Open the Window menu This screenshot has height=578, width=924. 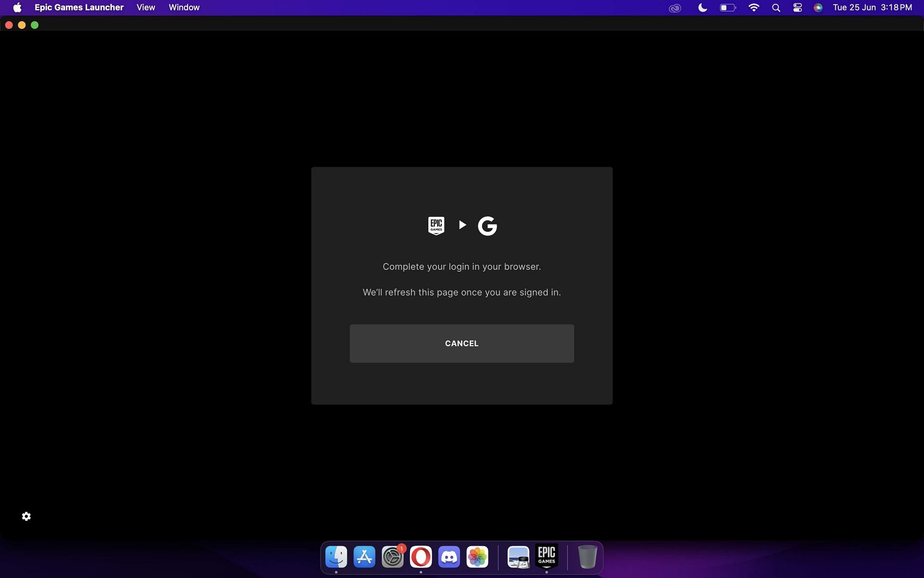184,7
